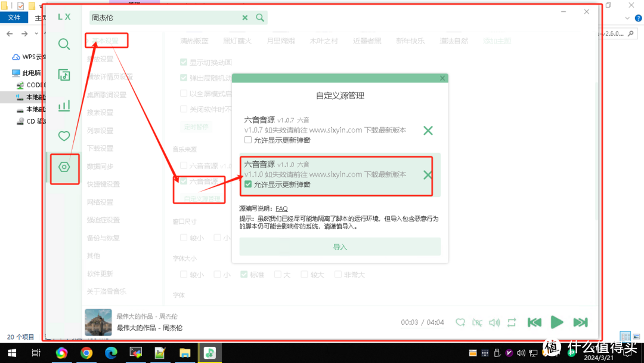Uncheck update popup for 六音音源 v1.1.0
The height and width of the screenshot is (363, 644).
pos(247,184)
